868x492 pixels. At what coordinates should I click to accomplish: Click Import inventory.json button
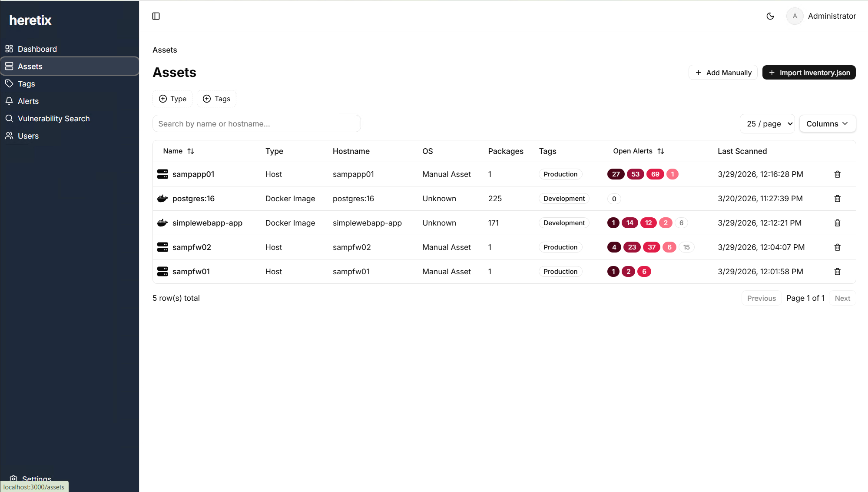809,73
